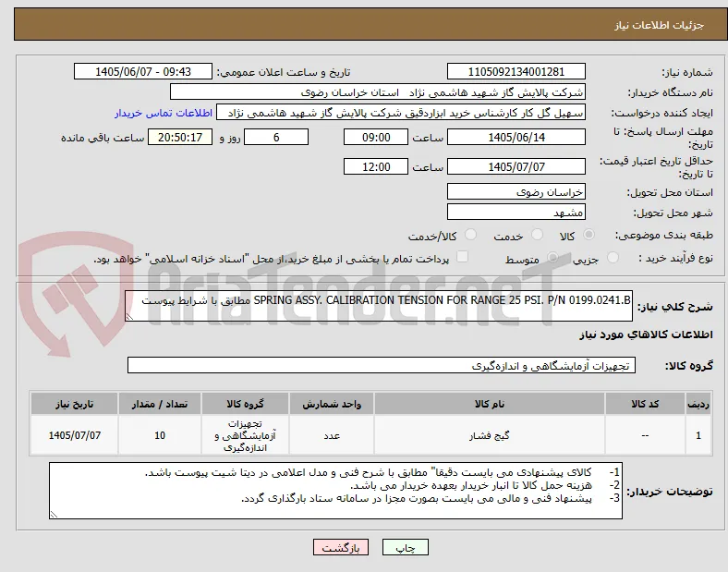This screenshot has width=728, height=572.
Task: Click the need date cell 1405/07/07 in table
Action: click(x=74, y=435)
